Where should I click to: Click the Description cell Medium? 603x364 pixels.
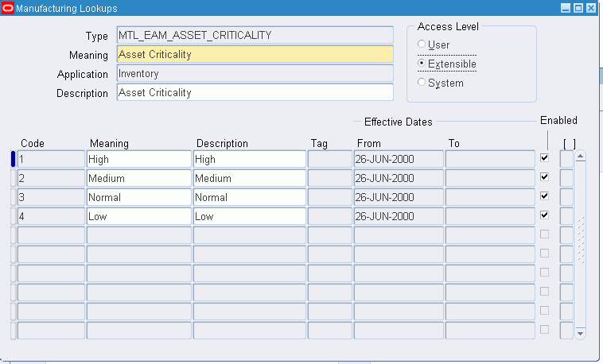(250, 178)
